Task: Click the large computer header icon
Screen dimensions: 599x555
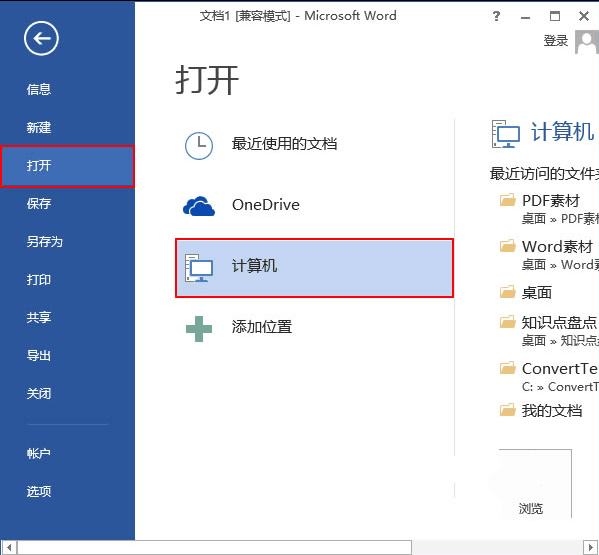Action: click(506, 134)
